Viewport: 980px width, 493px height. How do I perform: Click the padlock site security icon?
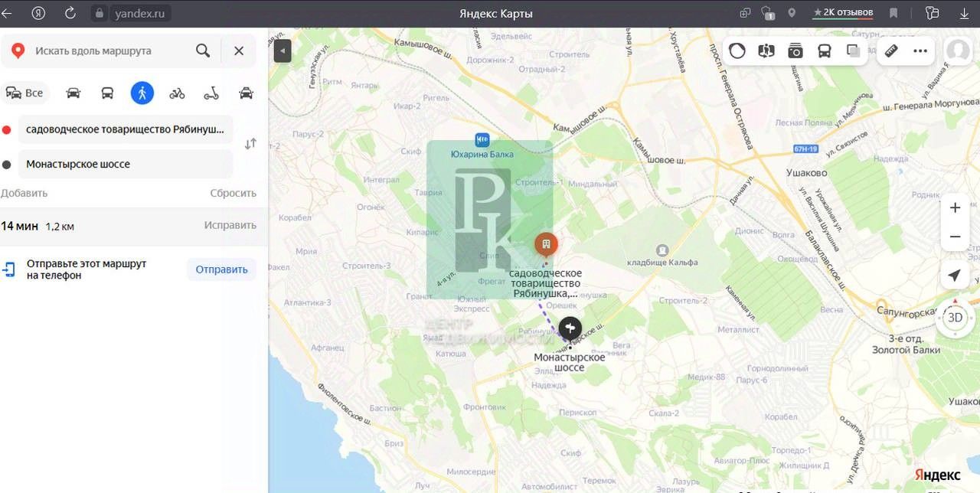(98, 13)
